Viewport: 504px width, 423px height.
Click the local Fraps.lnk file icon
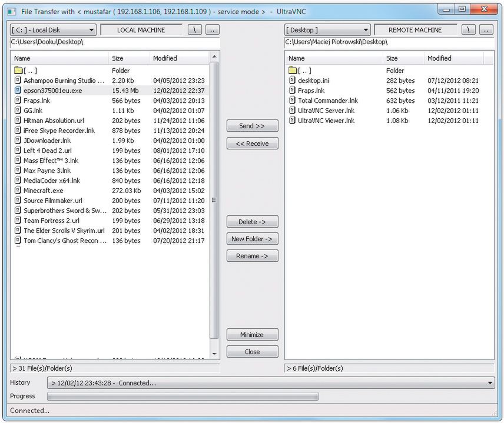click(x=18, y=100)
